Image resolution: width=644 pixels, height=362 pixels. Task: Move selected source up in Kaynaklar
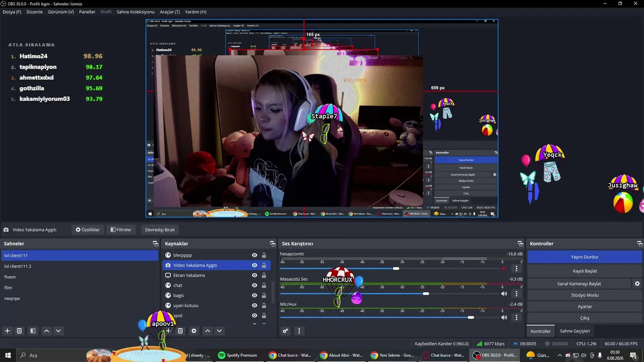[207, 331]
